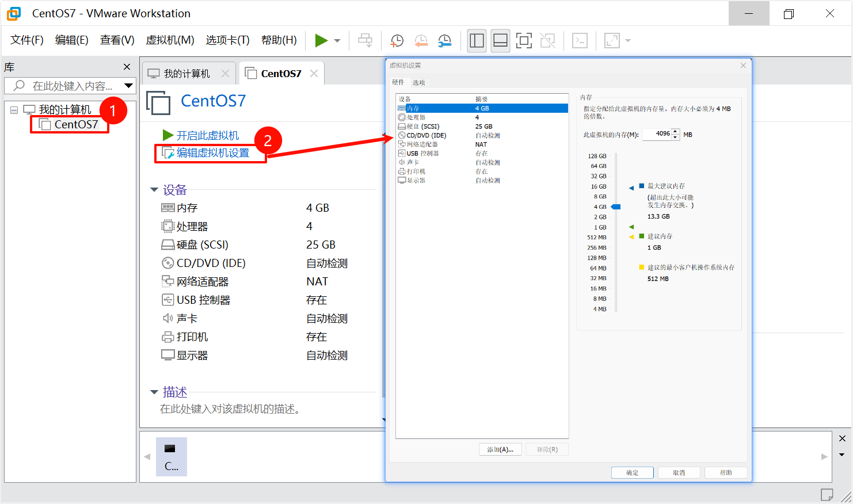Click 帮助 in the settings dialog
Screen dimensions: 853x504
tap(726, 472)
